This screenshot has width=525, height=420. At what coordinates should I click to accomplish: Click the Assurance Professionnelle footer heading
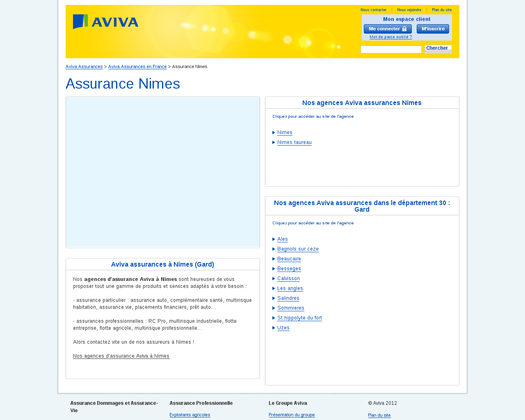[201, 403]
